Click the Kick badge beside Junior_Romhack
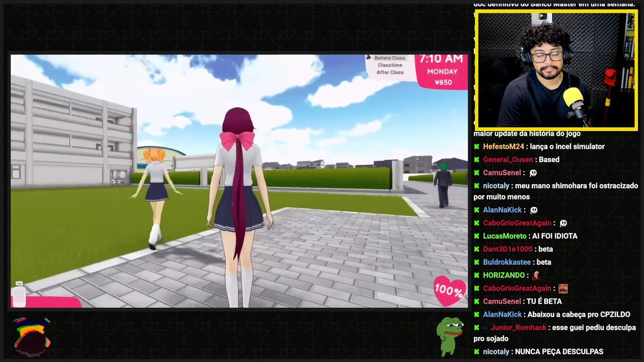Viewport: 644px width, 362px height. pos(477,327)
